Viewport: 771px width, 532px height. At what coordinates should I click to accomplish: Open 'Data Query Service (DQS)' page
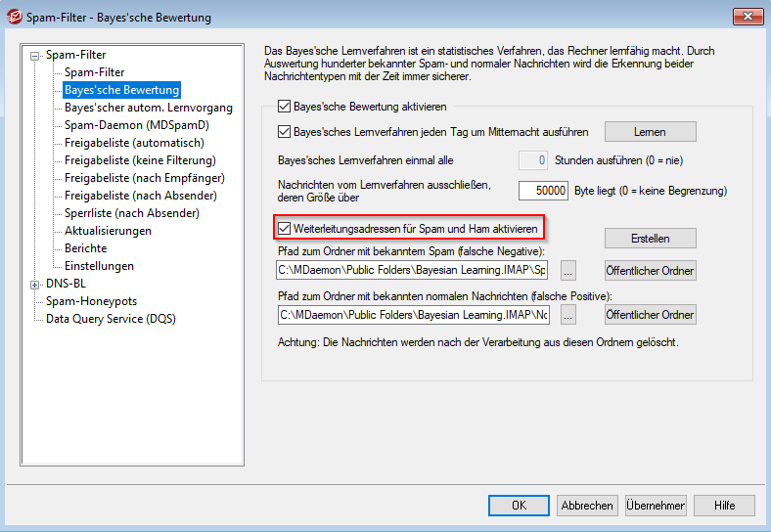(x=111, y=319)
